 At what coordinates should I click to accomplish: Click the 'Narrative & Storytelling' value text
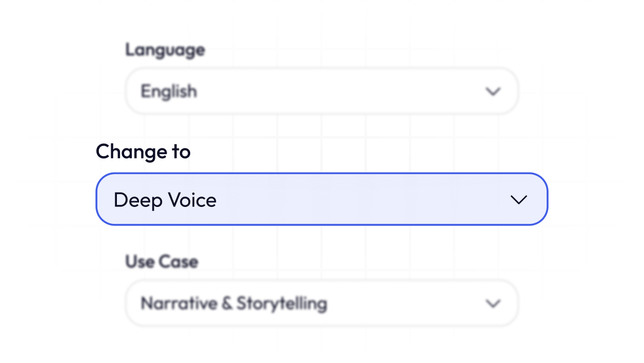(233, 303)
